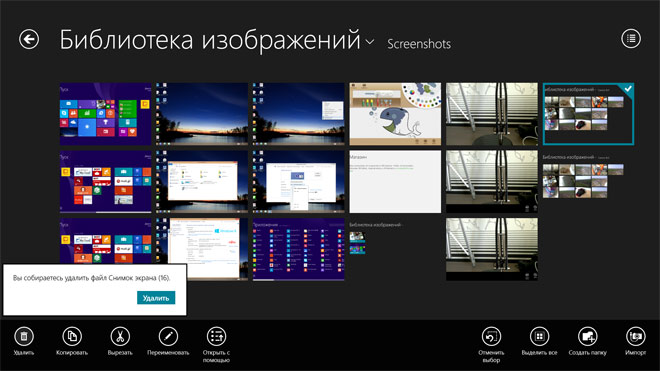Click the Отменить выбор icon

491,336
